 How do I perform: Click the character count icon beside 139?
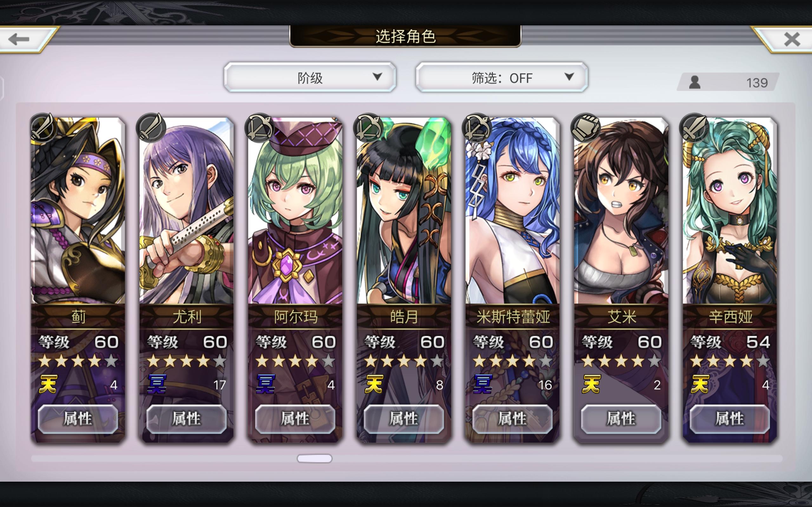point(695,82)
